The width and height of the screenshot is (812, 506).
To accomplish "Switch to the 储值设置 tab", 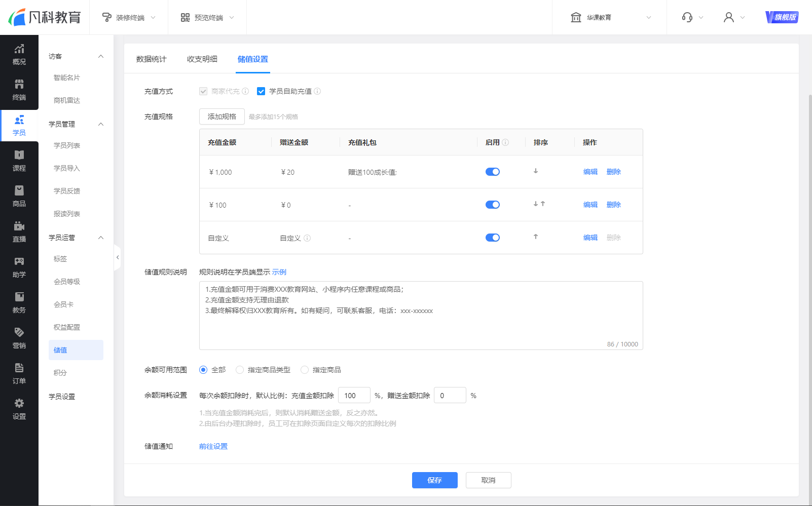I will pyautogui.click(x=253, y=59).
